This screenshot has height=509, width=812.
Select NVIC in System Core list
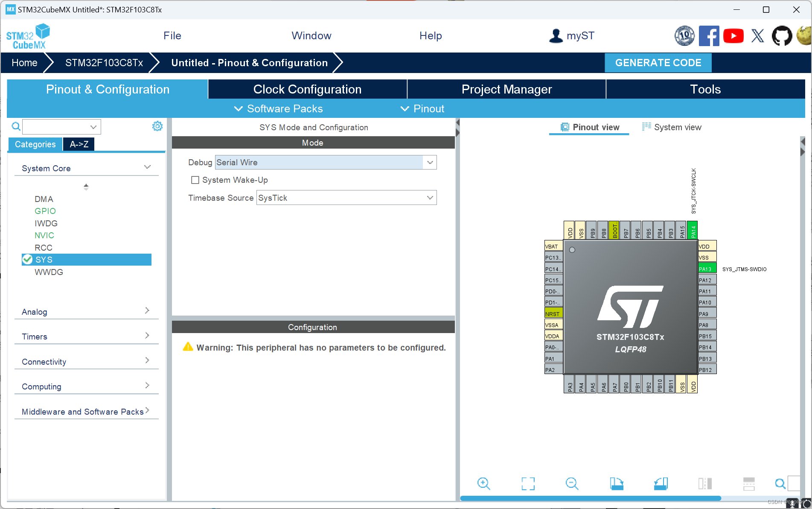[44, 235]
